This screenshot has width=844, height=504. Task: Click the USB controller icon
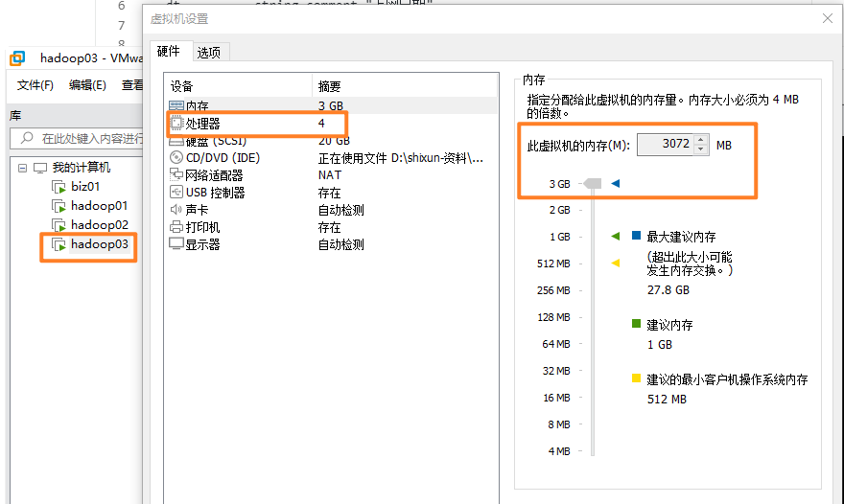click(x=176, y=192)
